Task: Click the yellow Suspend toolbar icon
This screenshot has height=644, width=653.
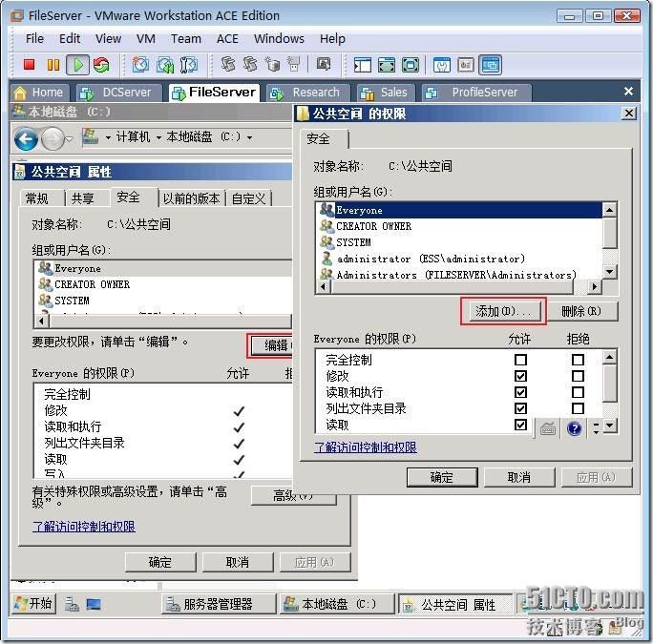Action: pos(53,65)
